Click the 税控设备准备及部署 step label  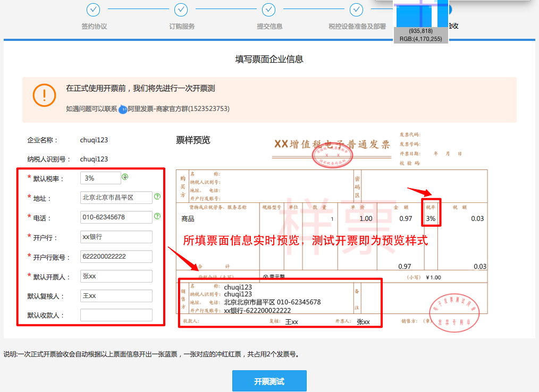pyautogui.click(x=357, y=27)
